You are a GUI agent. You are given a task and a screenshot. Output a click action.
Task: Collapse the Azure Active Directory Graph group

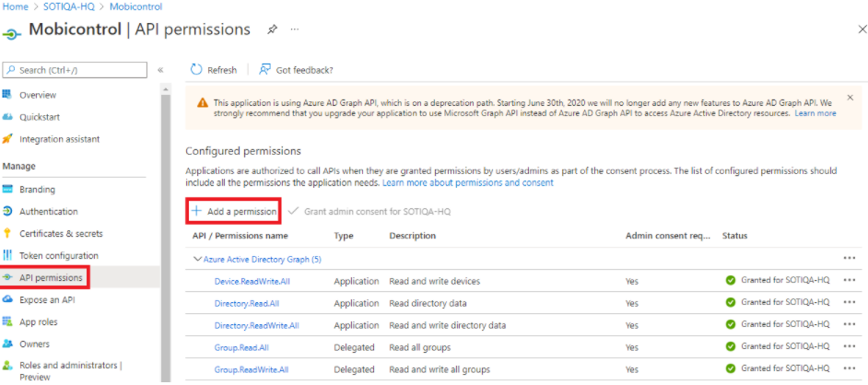coord(196,260)
